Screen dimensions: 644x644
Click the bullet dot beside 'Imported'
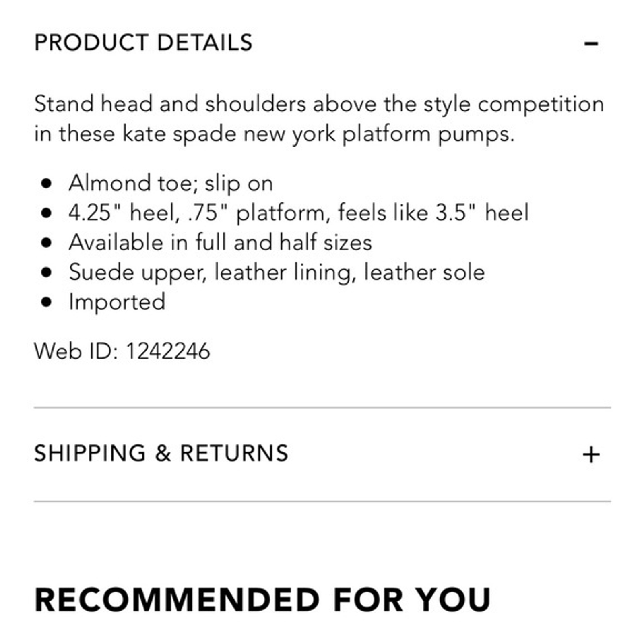47,302
